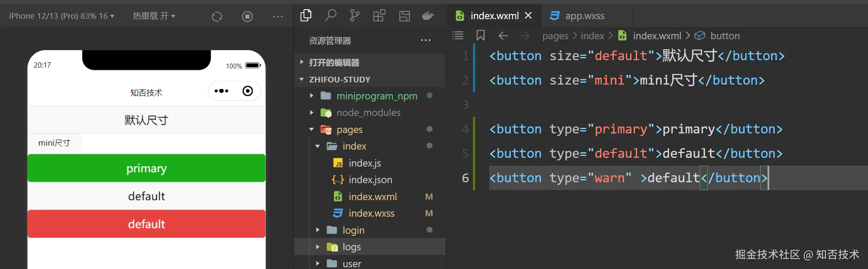This screenshot has height=269, width=868.
Task: Expand the logs folder arrow
Action: pos(317,247)
